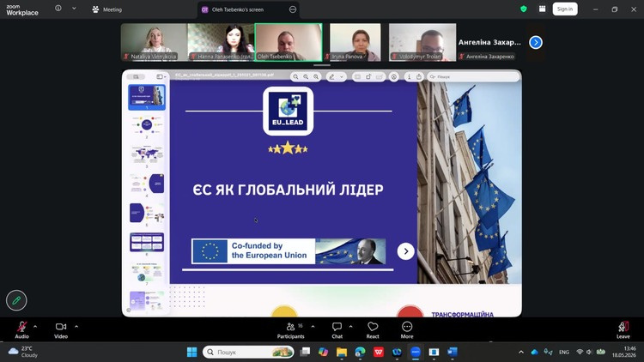Expand video options arrow beside Video
The image size is (644, 362).
pyautogui.click(x=76, y=327)
